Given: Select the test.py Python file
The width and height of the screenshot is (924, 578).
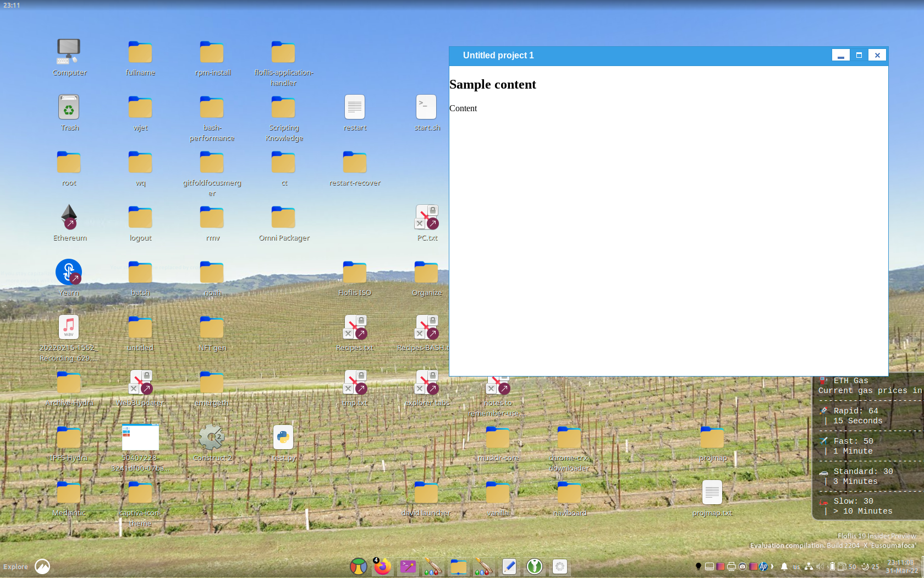Looking at the screenshot, I should pos(283,438).
